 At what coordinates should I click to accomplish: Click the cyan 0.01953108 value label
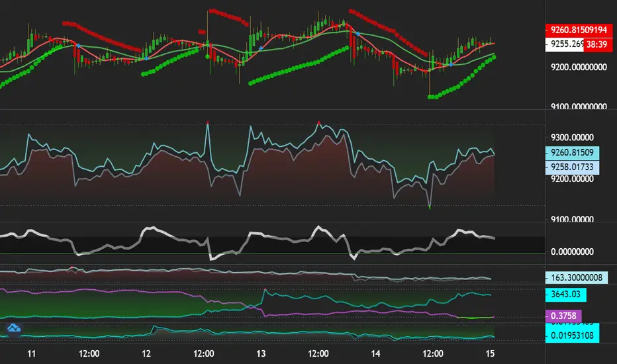pyautogui.click(x=572, y=336)
